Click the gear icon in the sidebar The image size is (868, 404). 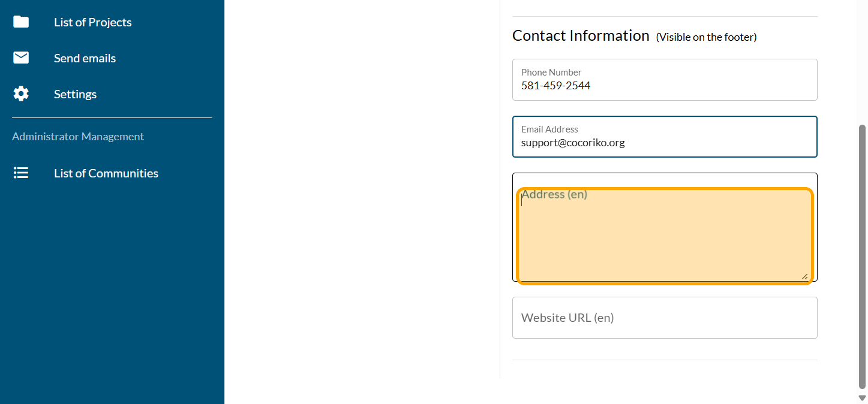coord(21,94)
